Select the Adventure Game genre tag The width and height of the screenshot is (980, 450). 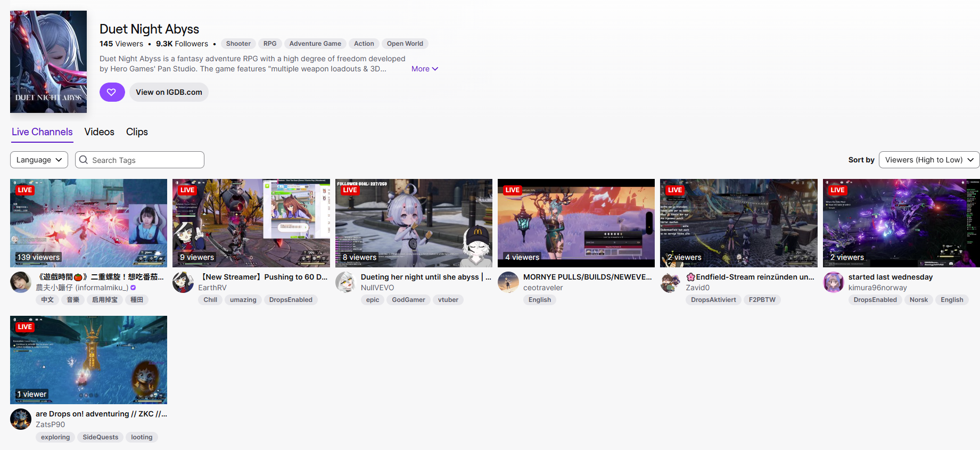coord(315,44)
